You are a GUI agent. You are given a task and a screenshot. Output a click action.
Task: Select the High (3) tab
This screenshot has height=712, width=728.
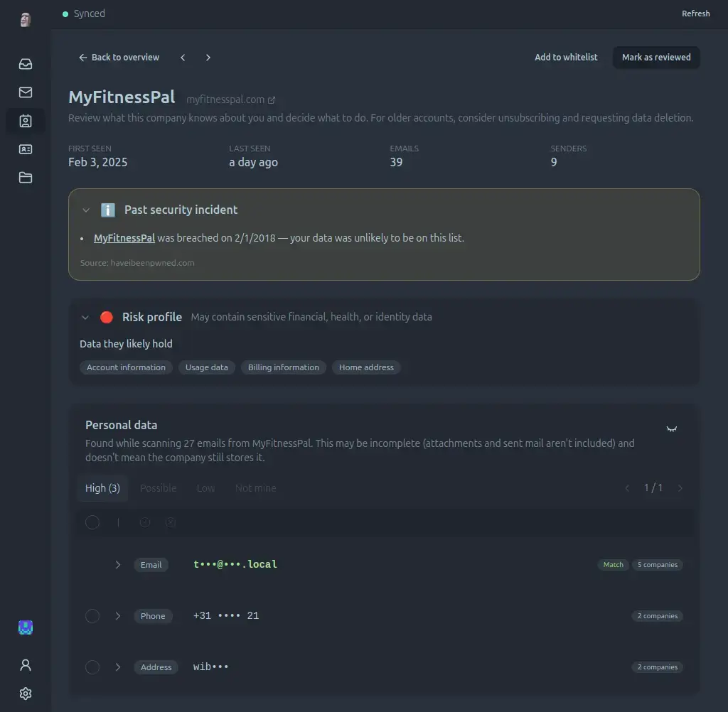pos(102,488)
